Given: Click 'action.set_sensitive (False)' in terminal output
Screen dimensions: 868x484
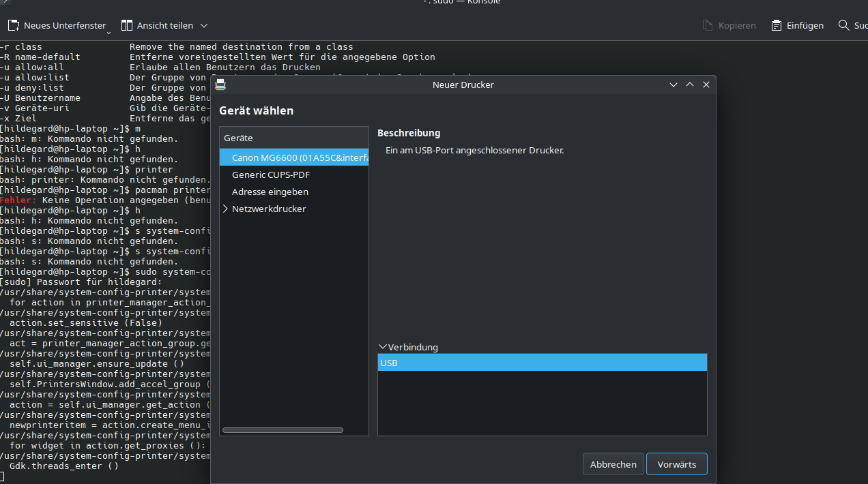Looking at the screenshot, I should 86,323.
